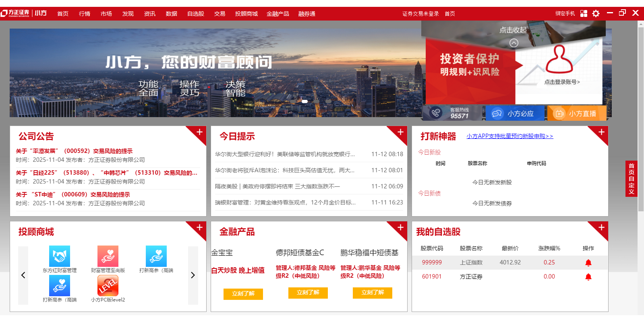Open 财富管理至尚版 product icon

(x=108, y=256)
